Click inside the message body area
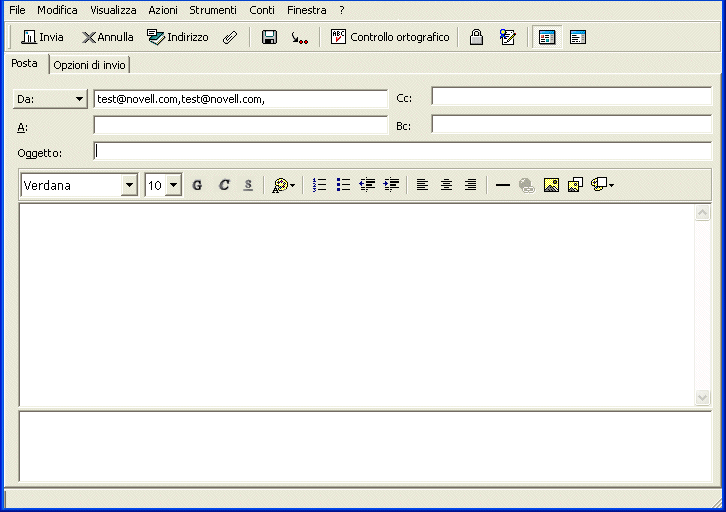 [357, 305]
